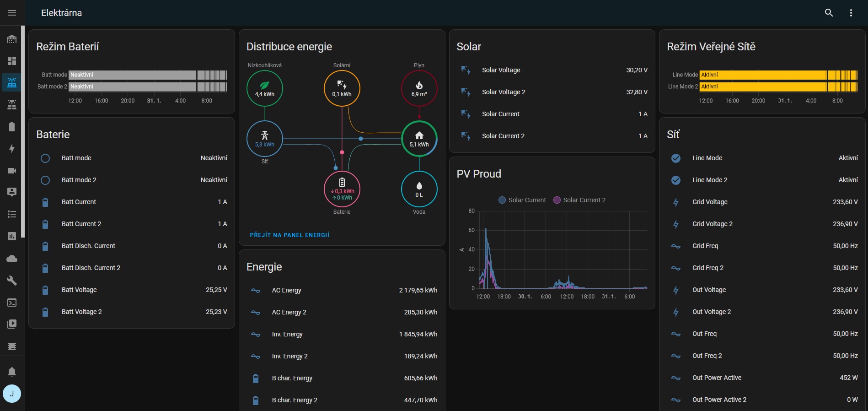The image size is (868, 411).
Task: Click the Elektrárna dashboard title
Action: [61, 13]
